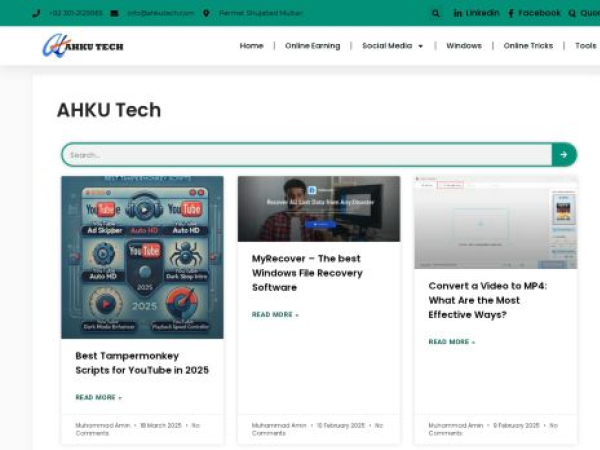Click author name under Convert Video article
This screenshot has width=600, height=450.
(x=456, y=426)
